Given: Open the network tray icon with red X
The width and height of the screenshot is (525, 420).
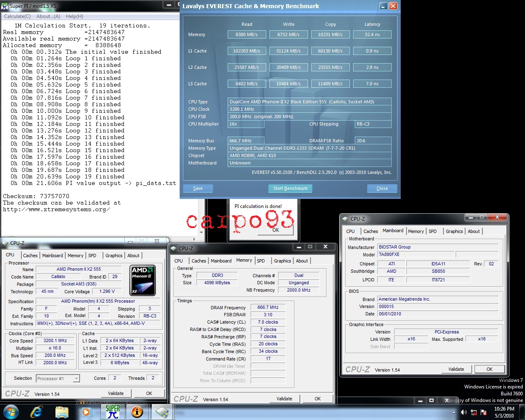Looking at the screenshot, I should (474, 412).
